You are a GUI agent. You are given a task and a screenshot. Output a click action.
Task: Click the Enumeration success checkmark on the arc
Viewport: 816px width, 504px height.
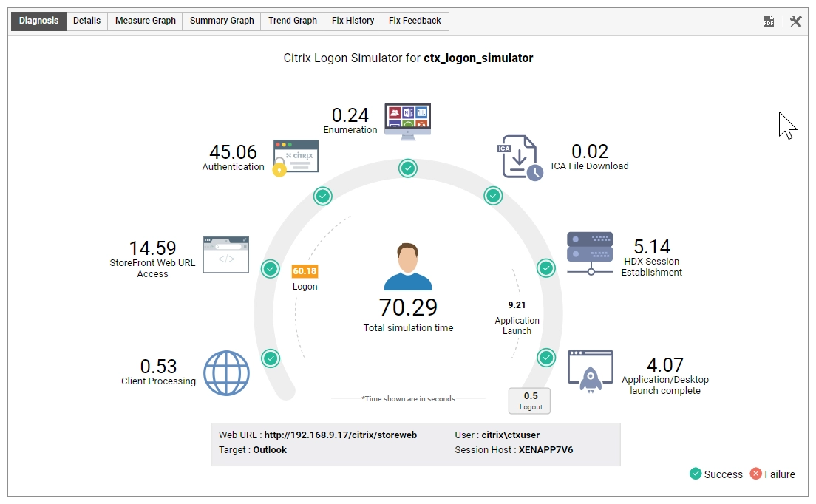[408, 168]
